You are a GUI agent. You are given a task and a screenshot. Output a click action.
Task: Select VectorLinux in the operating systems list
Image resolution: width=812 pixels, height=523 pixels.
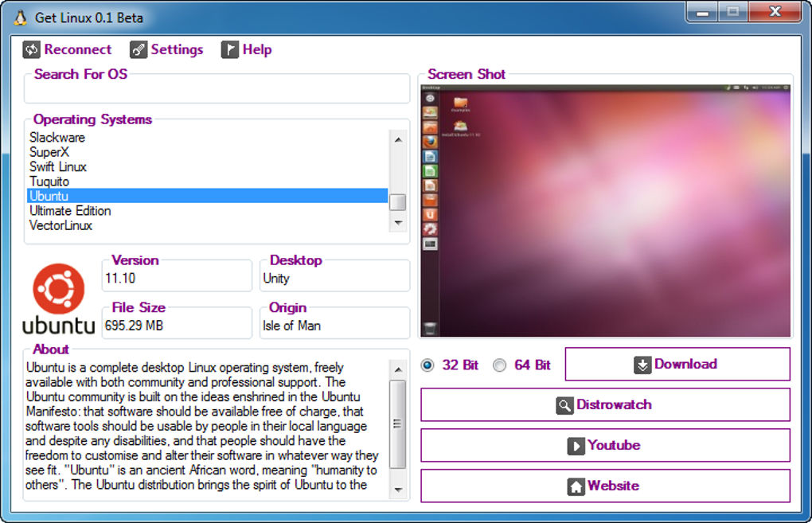point(207,225)
